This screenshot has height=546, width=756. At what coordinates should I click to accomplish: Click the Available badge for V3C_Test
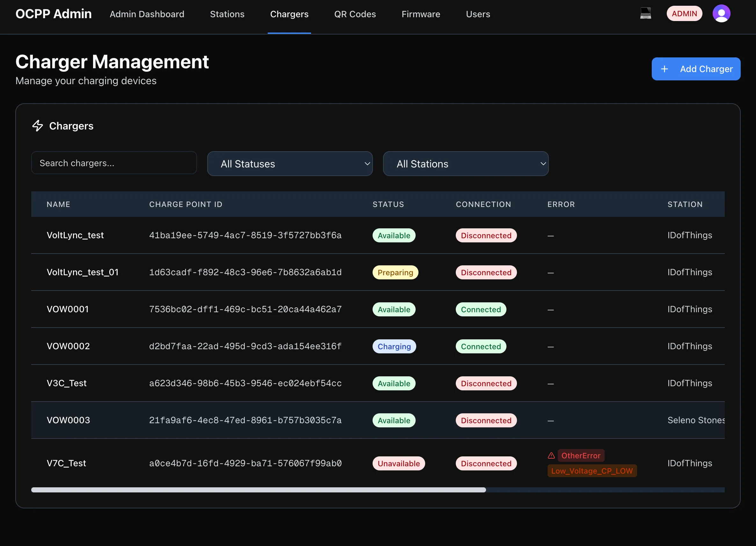pyautogui.click(x=394, y=384)
